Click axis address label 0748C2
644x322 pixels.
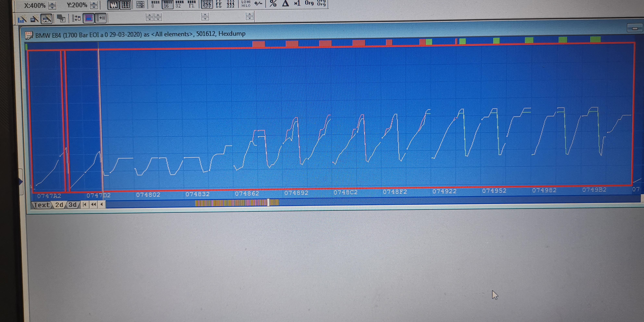click(346, 192)
